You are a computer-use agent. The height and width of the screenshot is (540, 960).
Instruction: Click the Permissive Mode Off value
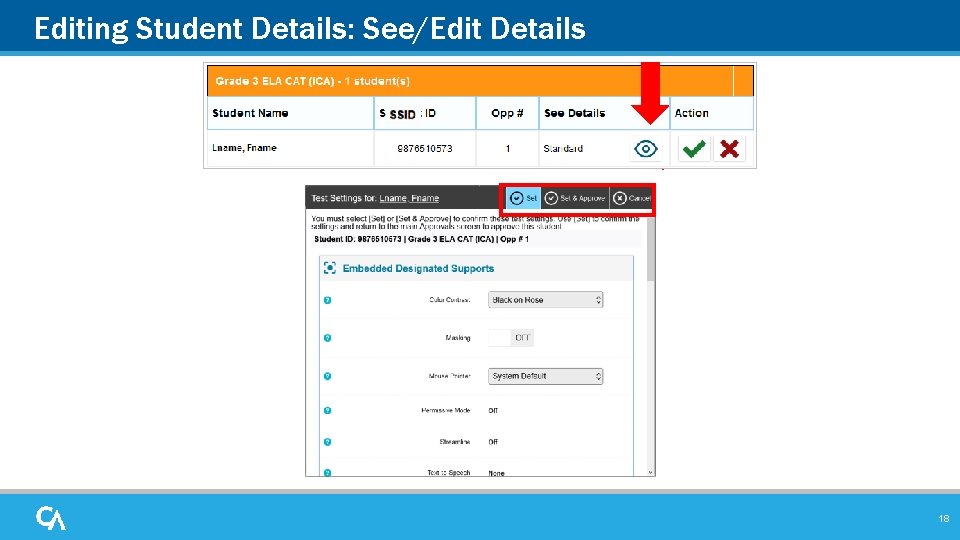[493, 411]
